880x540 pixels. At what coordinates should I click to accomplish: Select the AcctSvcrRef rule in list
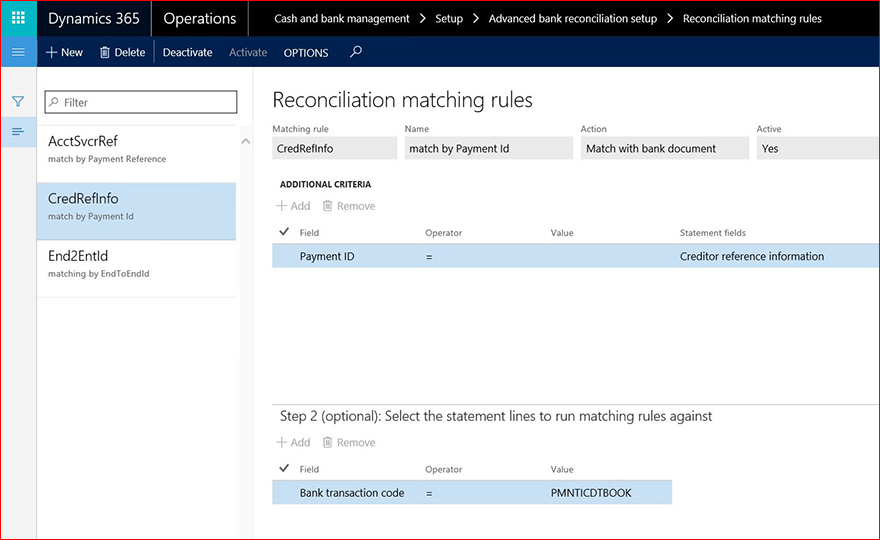[x=136, y=153]
